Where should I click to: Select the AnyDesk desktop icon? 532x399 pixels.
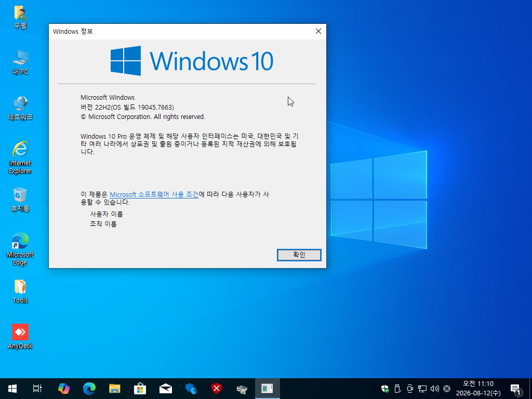pos(20,337)
